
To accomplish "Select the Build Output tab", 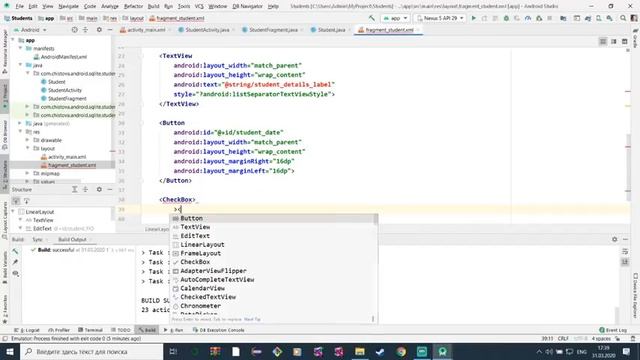I will pyautogui.click(x=73, y=240).
